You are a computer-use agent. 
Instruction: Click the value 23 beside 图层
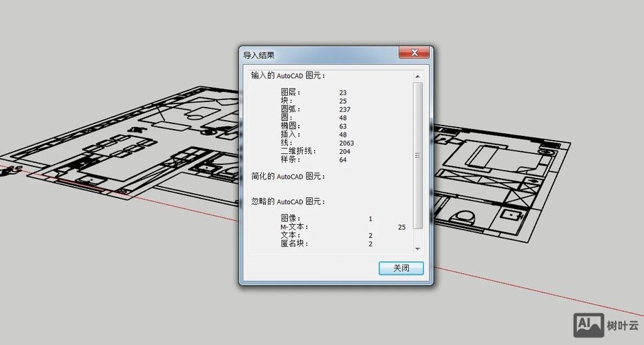coord(343,93)
